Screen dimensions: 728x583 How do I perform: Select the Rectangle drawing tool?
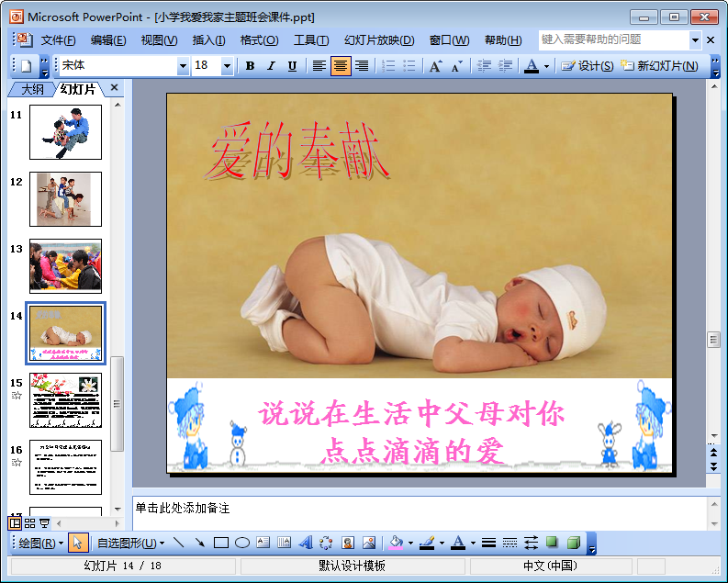pyautogui.click(x=221, y=543)
